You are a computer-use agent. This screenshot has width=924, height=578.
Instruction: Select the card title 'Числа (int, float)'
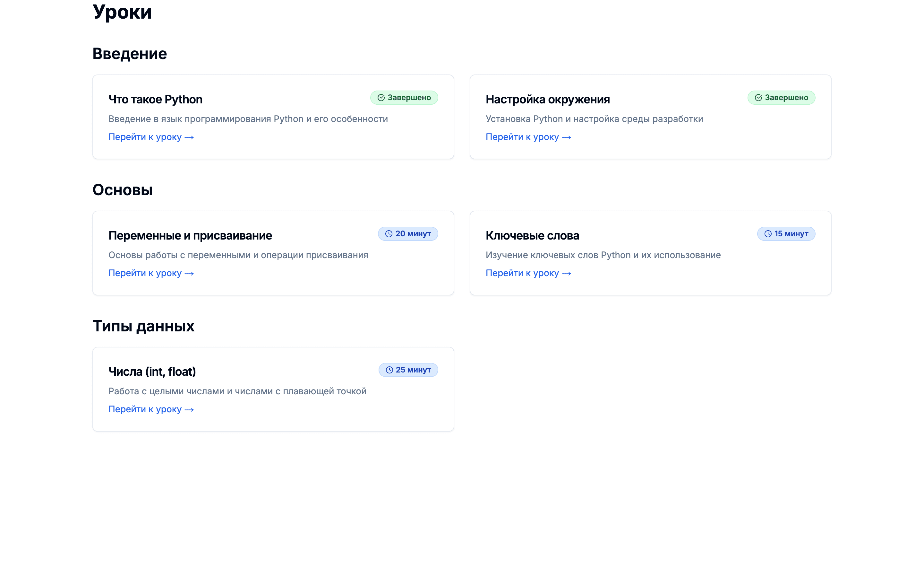pyautogui.click(x=152, y=372)
